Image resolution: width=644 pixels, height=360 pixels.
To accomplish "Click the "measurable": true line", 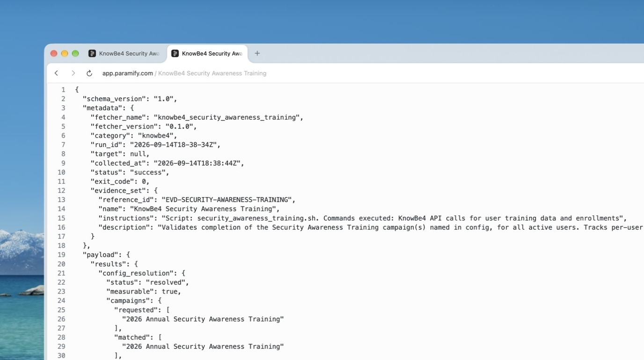I will (x=144, y=291).
